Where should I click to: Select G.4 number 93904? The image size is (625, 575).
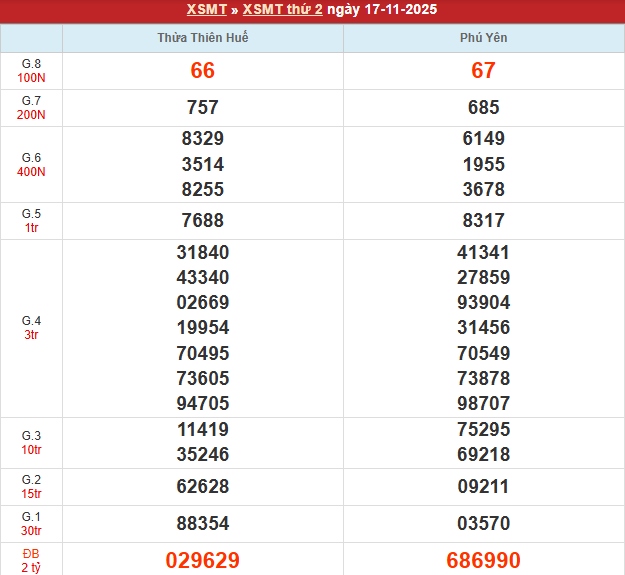click(x=483, y=302)
